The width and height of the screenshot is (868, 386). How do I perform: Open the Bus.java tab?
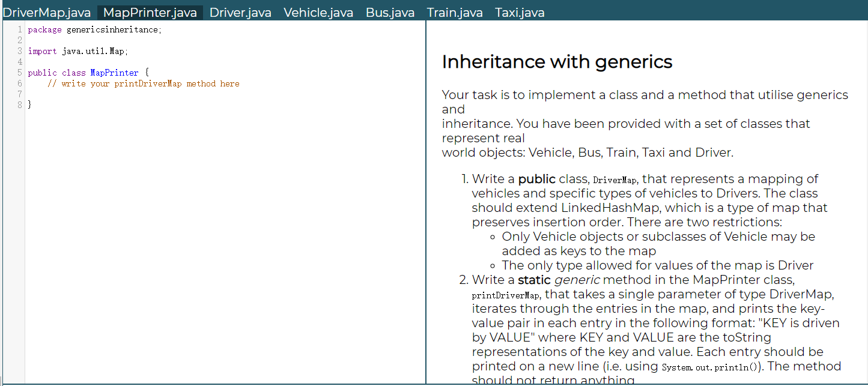click(390, 12)
